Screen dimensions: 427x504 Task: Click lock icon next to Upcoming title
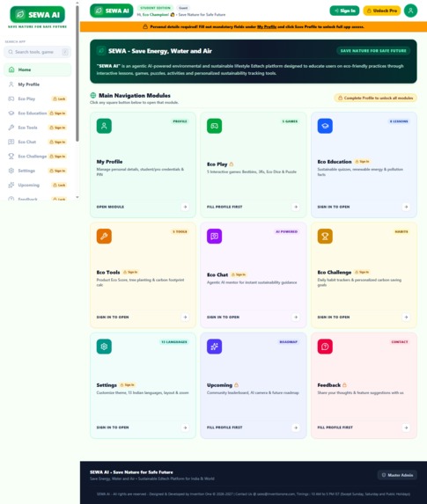(236, 384)
